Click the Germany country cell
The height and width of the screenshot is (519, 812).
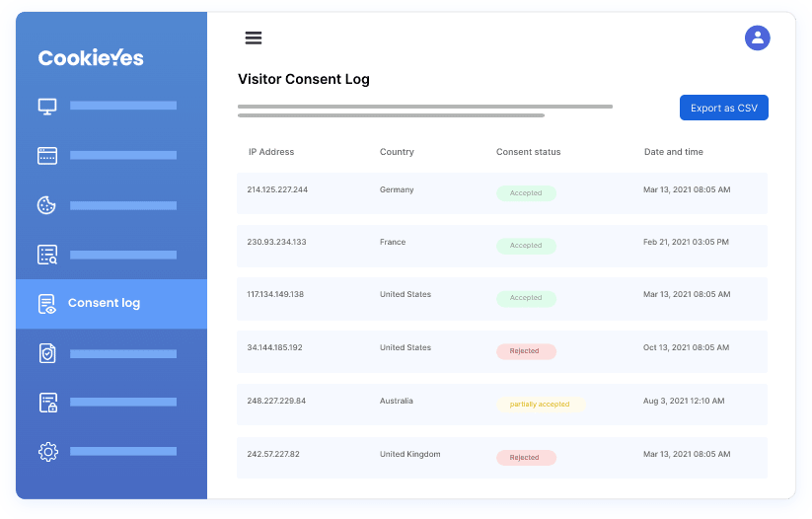[397, 190]
